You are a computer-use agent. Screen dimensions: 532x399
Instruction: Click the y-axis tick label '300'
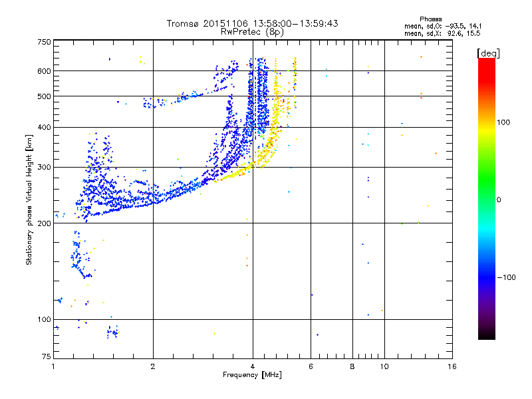(x=44, y=167)
